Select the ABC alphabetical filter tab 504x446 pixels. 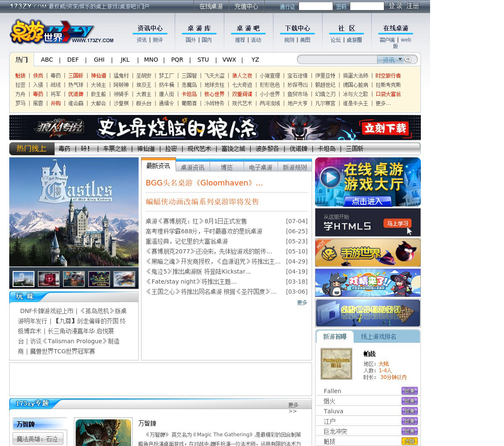pyautogui.click(x=47, y=60)
